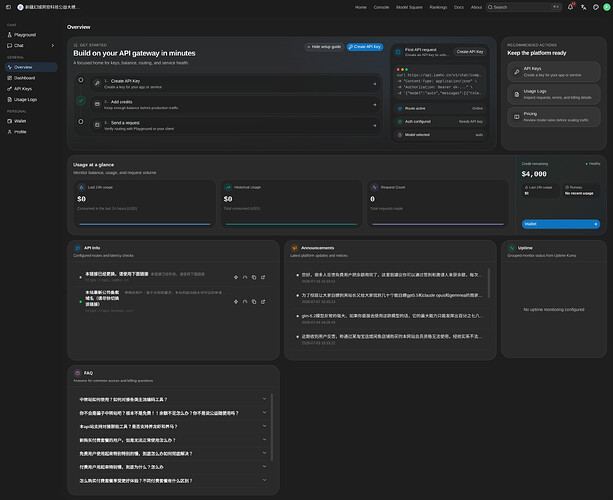
Task: Expand the sixth FAQ question
Action: (172, 467)
